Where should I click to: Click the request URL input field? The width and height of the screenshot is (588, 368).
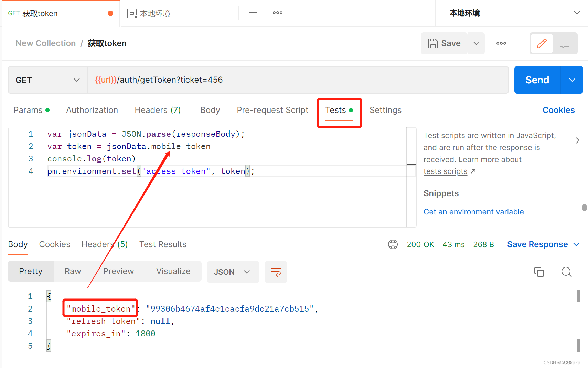tap(298, 80)
